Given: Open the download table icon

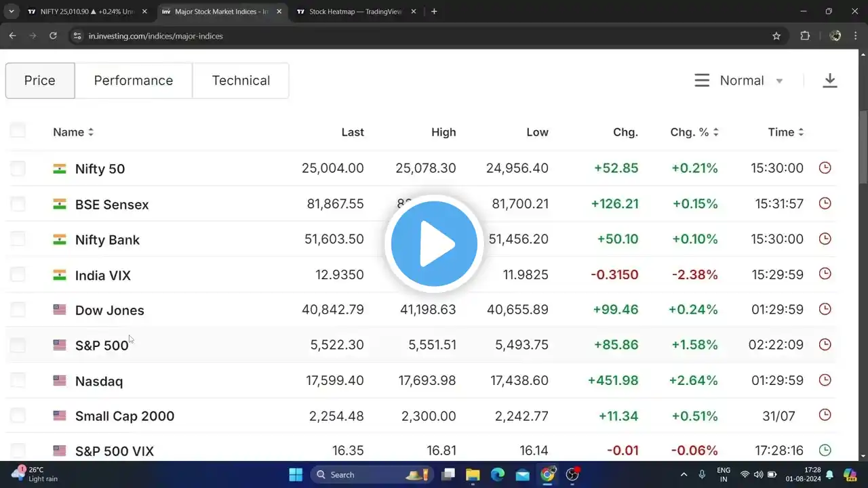Looking at the screenshot, I should (x=829, y=81).
